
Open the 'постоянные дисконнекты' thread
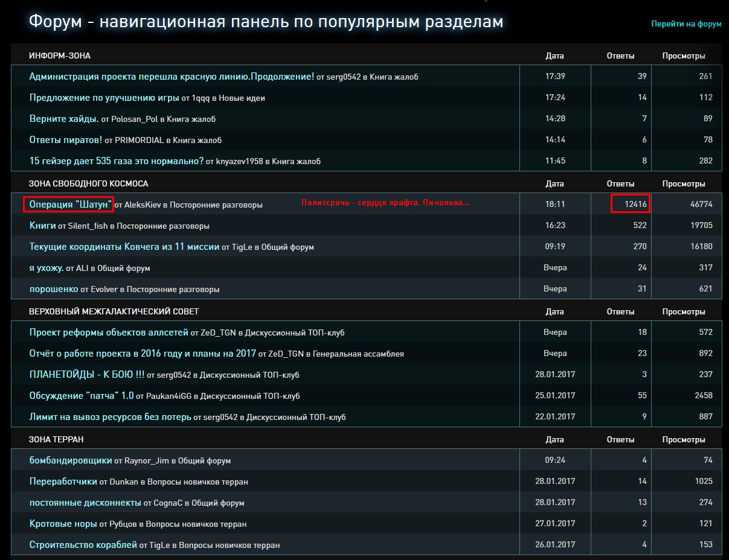pos(85,503)
